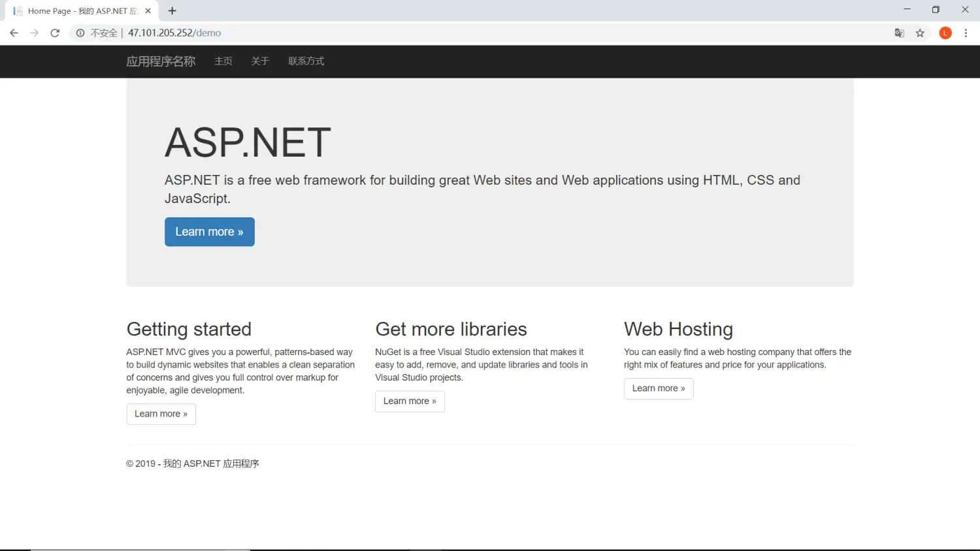The height and width of the screenshot is (551, 980).
Task: Open a new tab with the plus button
Action: [x=172, y=10]
